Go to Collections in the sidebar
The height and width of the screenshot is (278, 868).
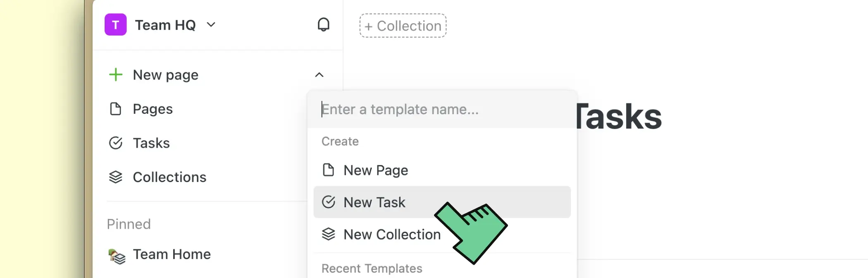coord(169,177)
